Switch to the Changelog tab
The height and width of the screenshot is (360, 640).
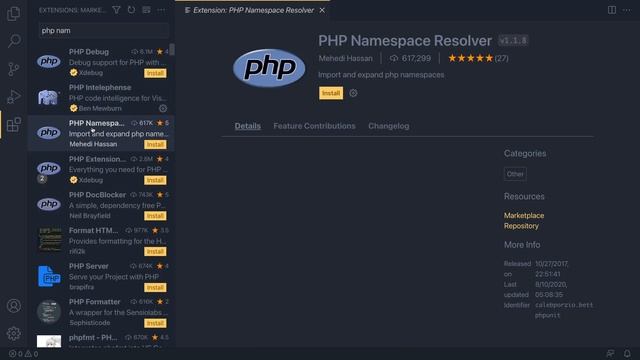coord(389,126)
